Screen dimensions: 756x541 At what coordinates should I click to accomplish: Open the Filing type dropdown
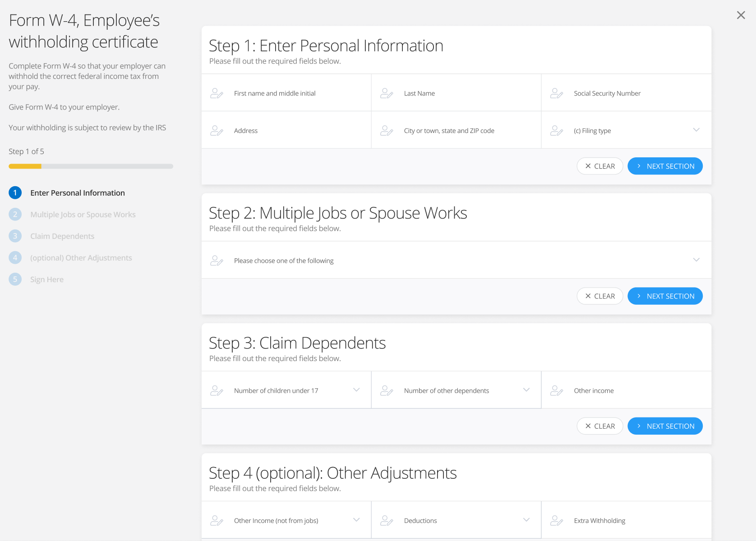click(x=696, y=130)
